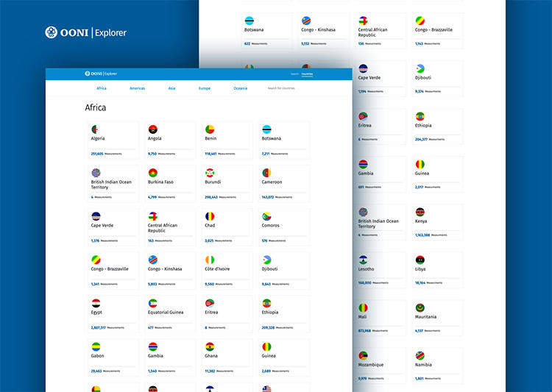Click Ethiopia flag in the front window
The image size is (552, 392).
(266, 303)
